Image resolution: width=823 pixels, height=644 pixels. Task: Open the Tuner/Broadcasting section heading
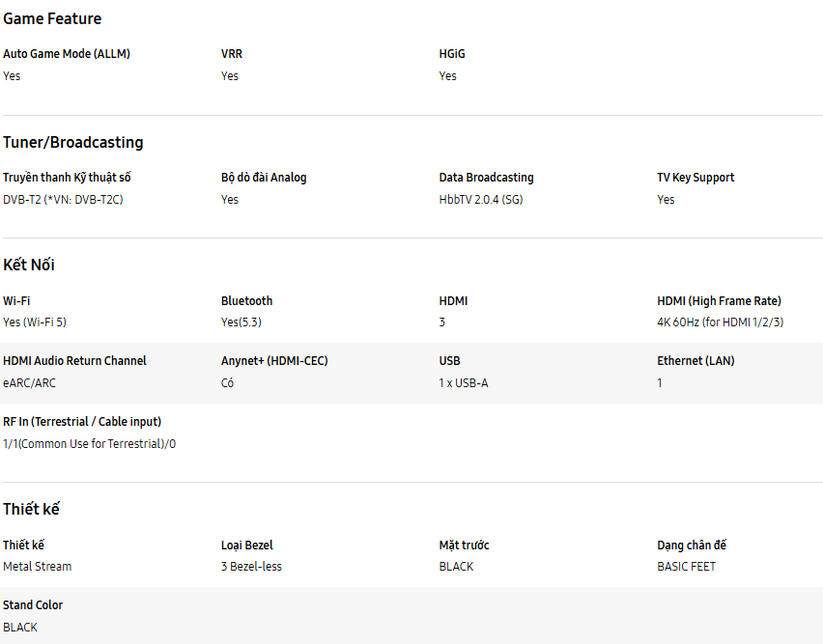(73, 142)
